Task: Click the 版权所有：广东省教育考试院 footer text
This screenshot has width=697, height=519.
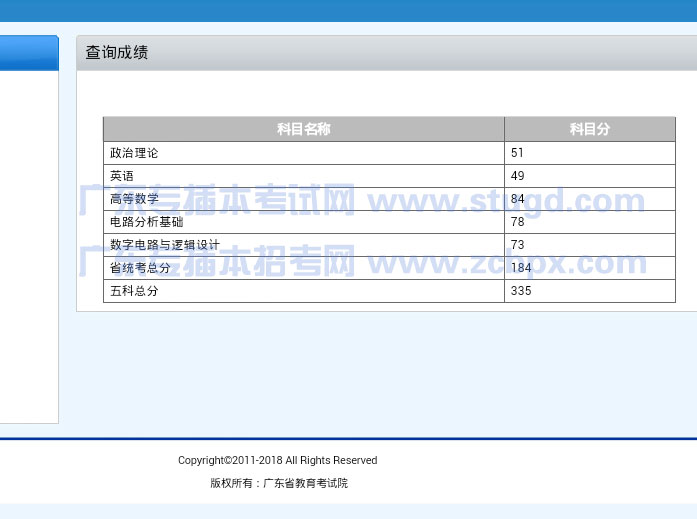Action: 279,483
